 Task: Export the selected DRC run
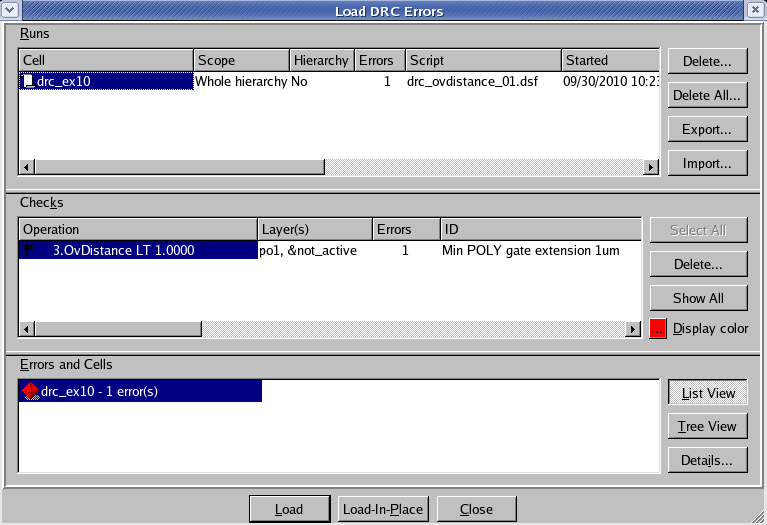pos(708,129)
